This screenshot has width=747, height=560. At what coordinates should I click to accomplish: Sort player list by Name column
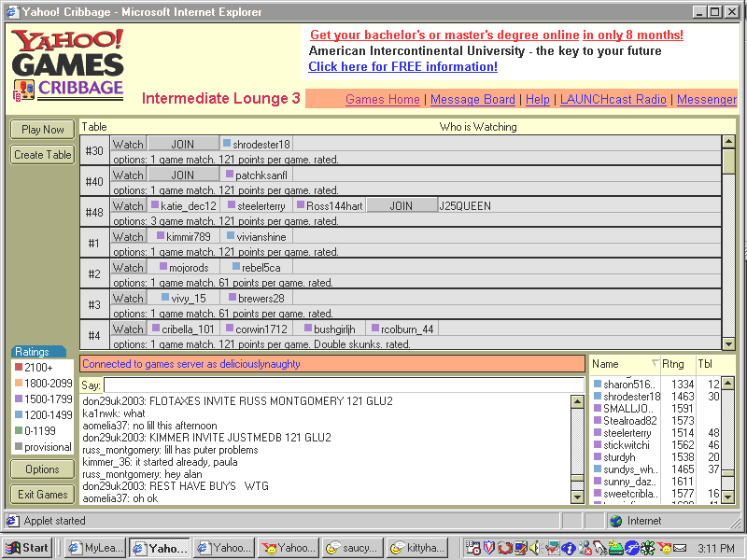(x=625, y=364)
